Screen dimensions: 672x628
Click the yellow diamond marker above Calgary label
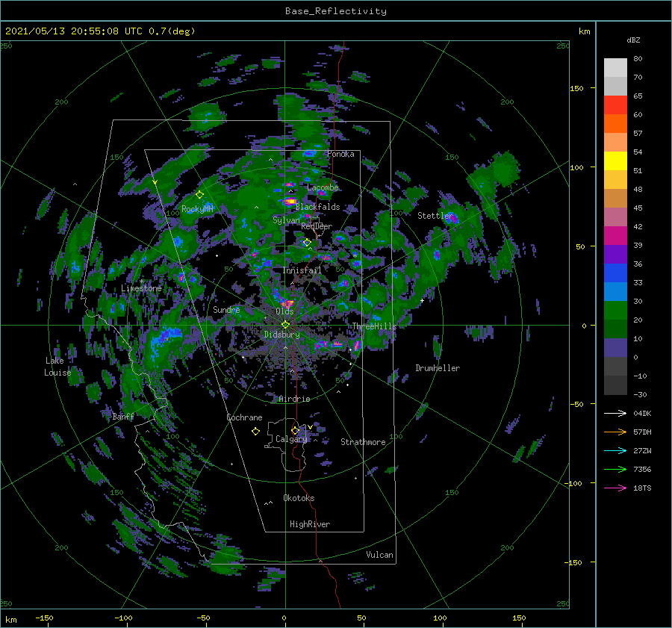pyautogui.click(x=295, y=430)
